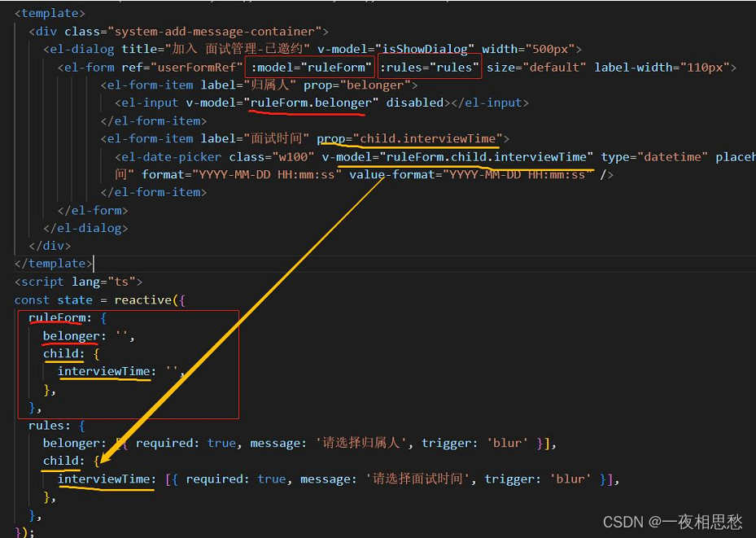The image size is (756, 538).
Task: Click the "interviewTime:" key inside rules child
Action: pos(107,479)
